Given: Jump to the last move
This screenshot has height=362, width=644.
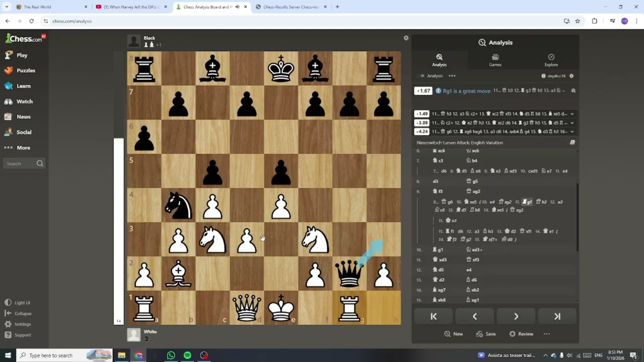Looking at the screenshot, I should pyautogui.click(x=557, y=316).
